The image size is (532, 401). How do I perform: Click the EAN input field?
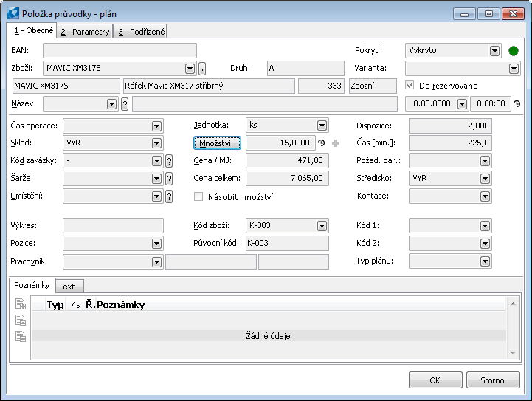pyautogui.click(x=120, y=51)
